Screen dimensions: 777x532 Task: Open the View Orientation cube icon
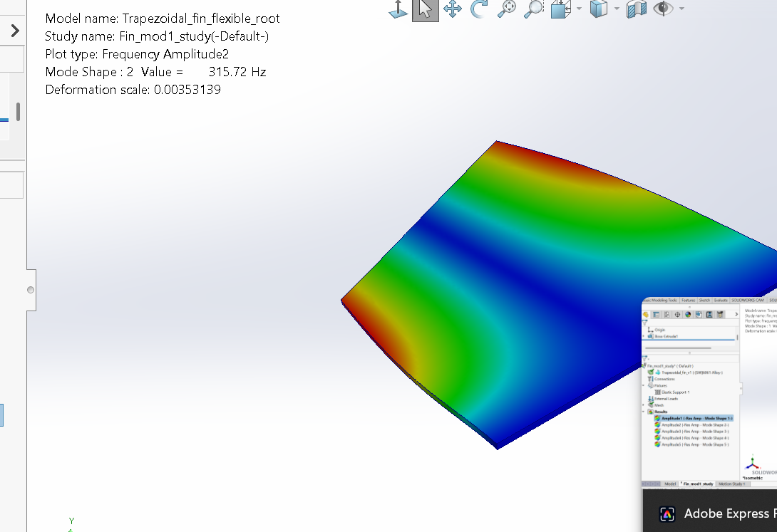[x=561, y=9]
